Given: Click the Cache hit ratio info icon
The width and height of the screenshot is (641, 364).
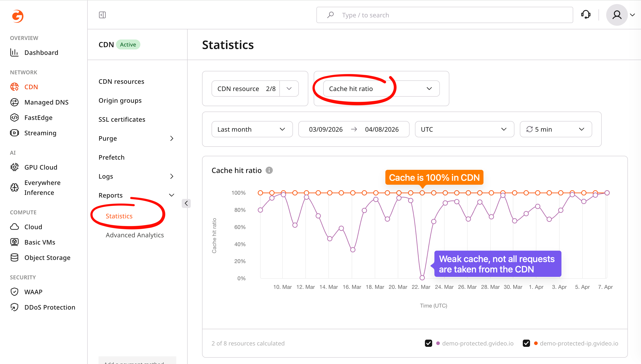Looking at the screenshot, I should [270, 170].
